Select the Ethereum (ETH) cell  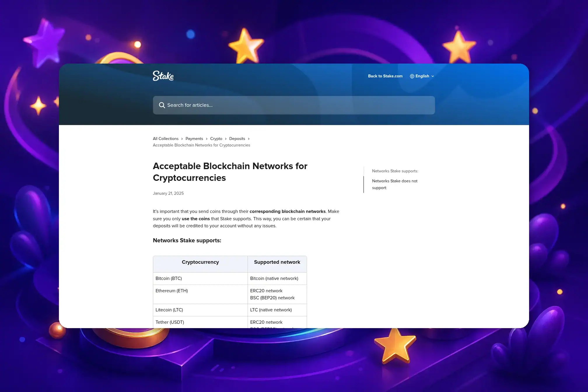pos(200,294)
